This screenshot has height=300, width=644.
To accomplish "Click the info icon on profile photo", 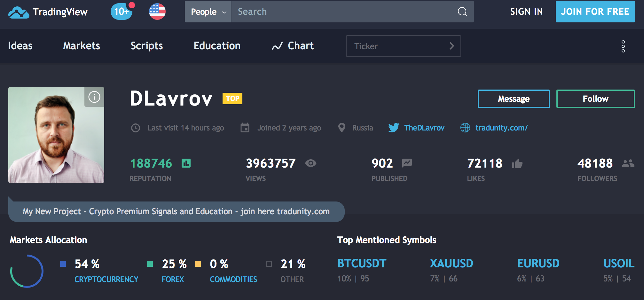I will tap(94, 97).
